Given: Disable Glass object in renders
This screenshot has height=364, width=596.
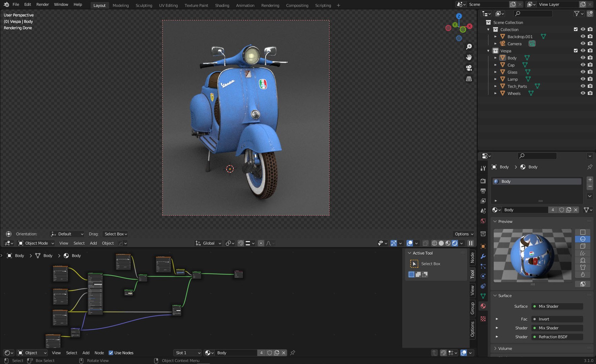Looking at the screenshot, I should [x=590, y=72].
